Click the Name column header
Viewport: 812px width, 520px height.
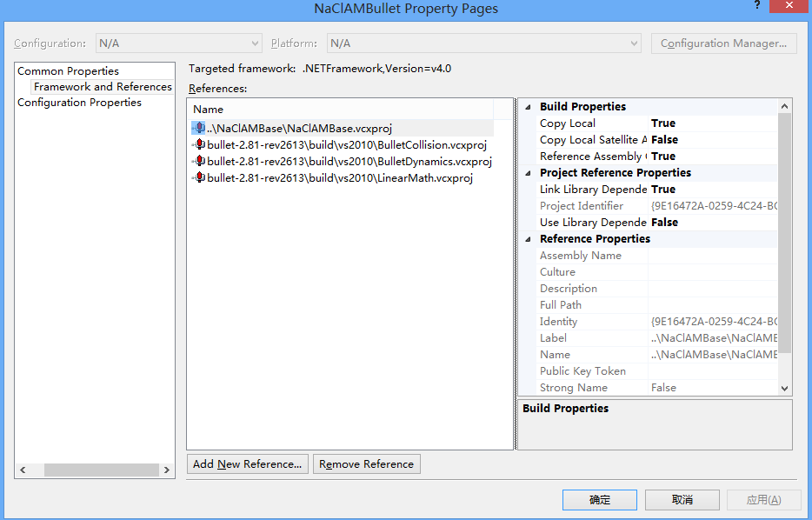coord(342,110)
